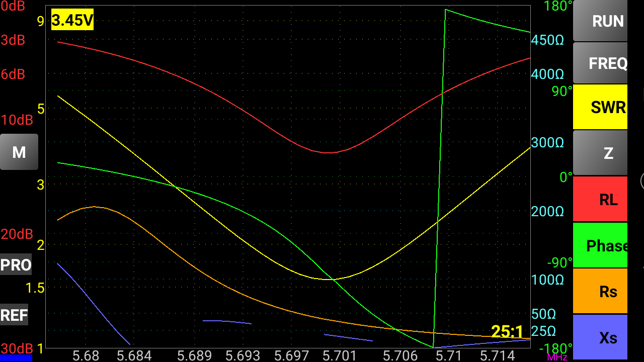The width and height of the screenshot is (644, 362).
Task: Select the 5.689 frequency axis label
Action: pos(194,356)
